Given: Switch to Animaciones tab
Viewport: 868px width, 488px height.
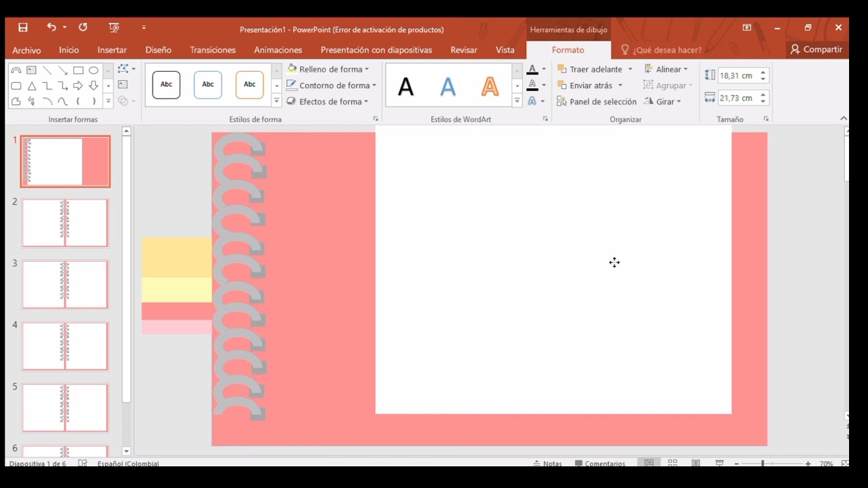Looking at the screenshot, I should click(278, 50).
